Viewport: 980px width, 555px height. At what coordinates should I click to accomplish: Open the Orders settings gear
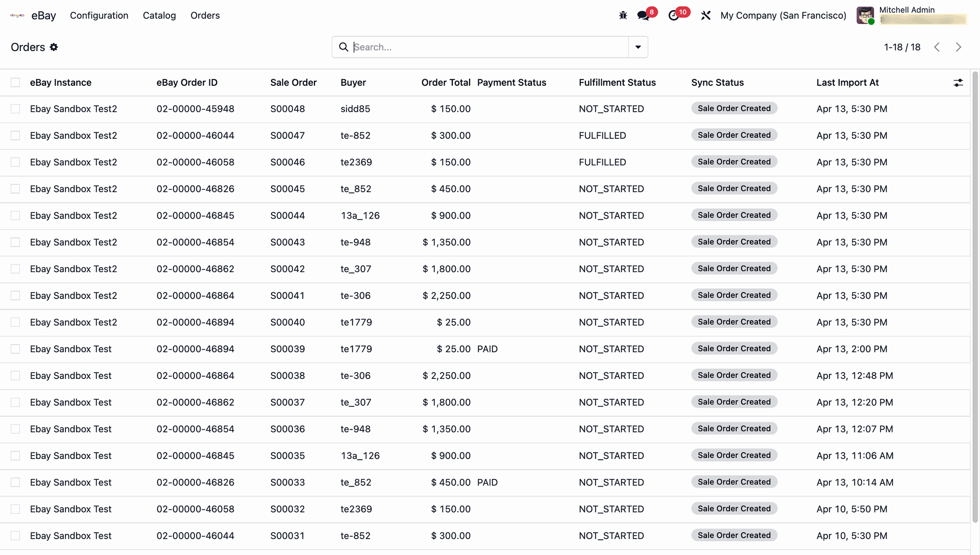pyautogui.click(x=54, y=47)
